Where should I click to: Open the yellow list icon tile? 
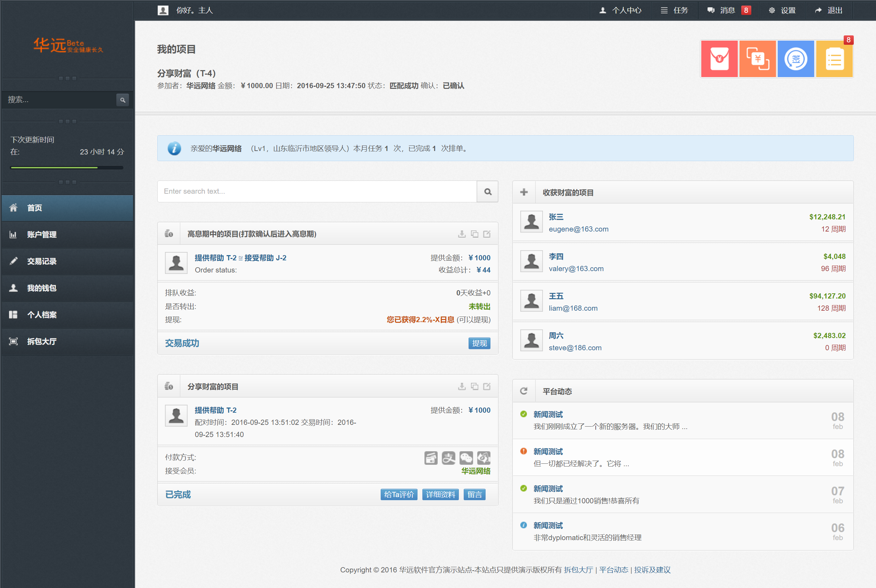pos(834,59)
